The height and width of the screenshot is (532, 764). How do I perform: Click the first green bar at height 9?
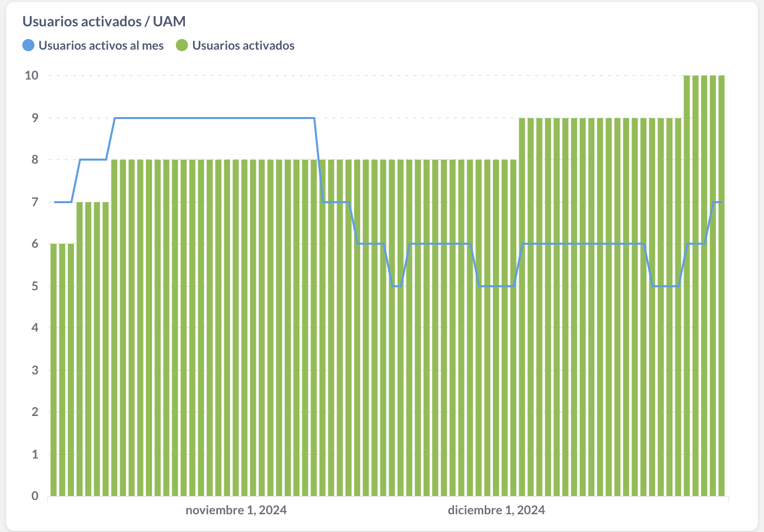(522, 307)
